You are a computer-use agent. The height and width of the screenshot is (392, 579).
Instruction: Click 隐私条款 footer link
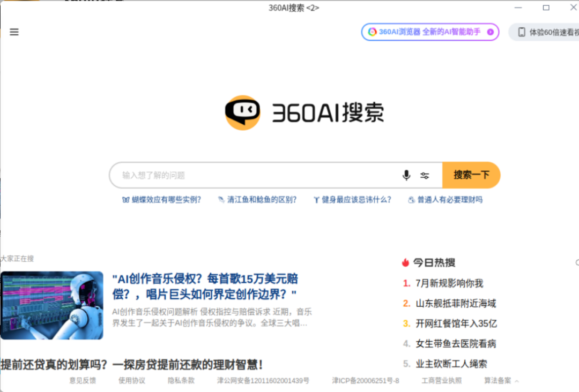(181, 381)
